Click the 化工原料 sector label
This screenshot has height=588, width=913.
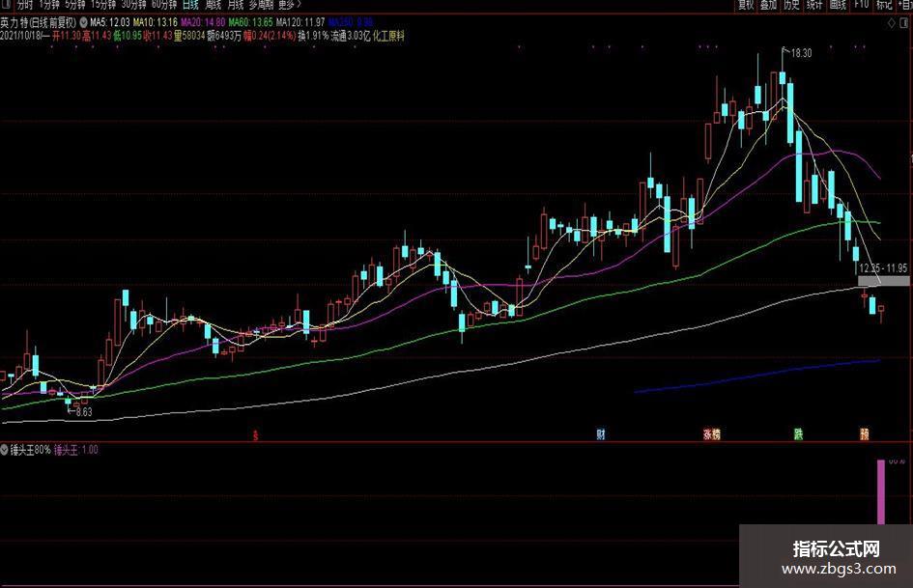tap(388, 36)
